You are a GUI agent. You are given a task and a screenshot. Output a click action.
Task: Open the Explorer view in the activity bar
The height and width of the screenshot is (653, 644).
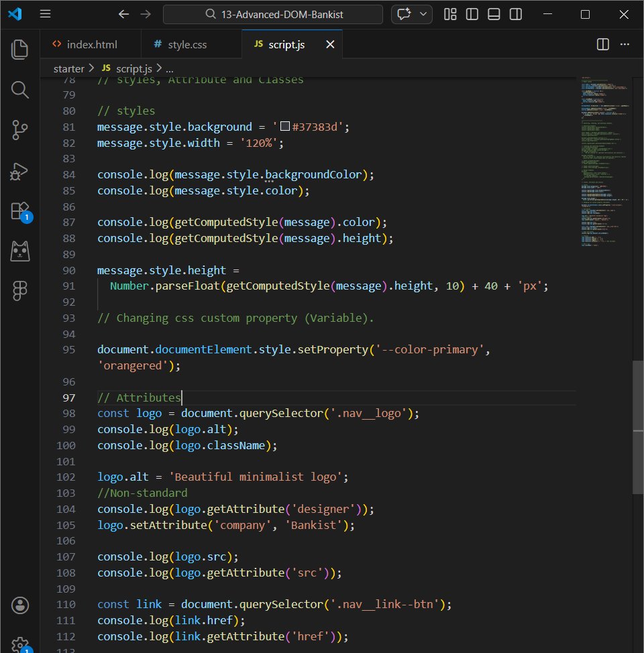pyautogui.click(x=19, y=49)
